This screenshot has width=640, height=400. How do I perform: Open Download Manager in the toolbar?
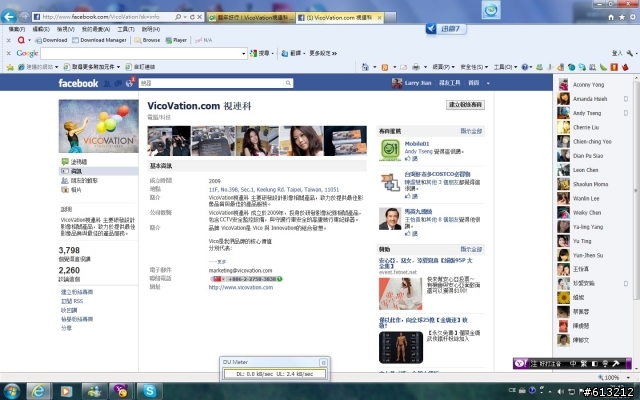(x=99, y=40)
